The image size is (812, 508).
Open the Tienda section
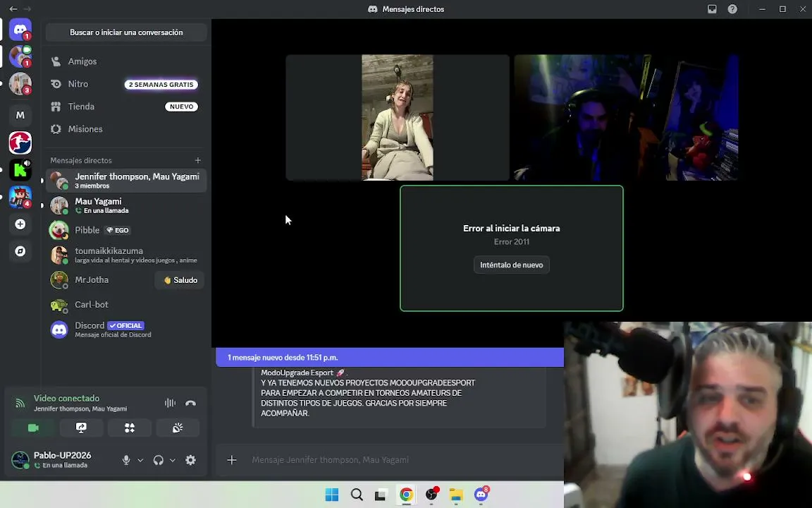126,107
